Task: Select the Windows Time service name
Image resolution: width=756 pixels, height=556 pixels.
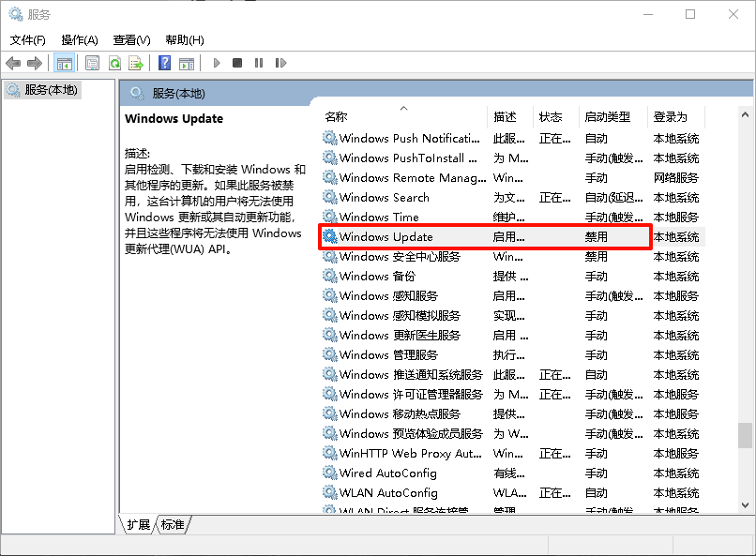Action: click(379, 217)
